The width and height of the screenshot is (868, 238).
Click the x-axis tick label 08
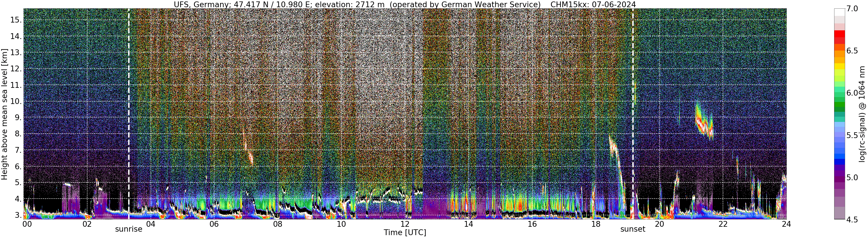(x=278, y=224)
